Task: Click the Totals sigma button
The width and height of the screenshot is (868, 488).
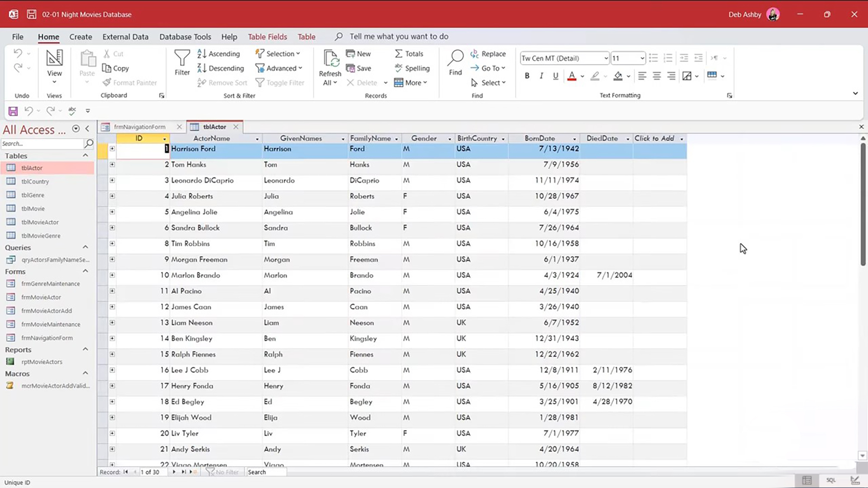Action: pos(409,54)
